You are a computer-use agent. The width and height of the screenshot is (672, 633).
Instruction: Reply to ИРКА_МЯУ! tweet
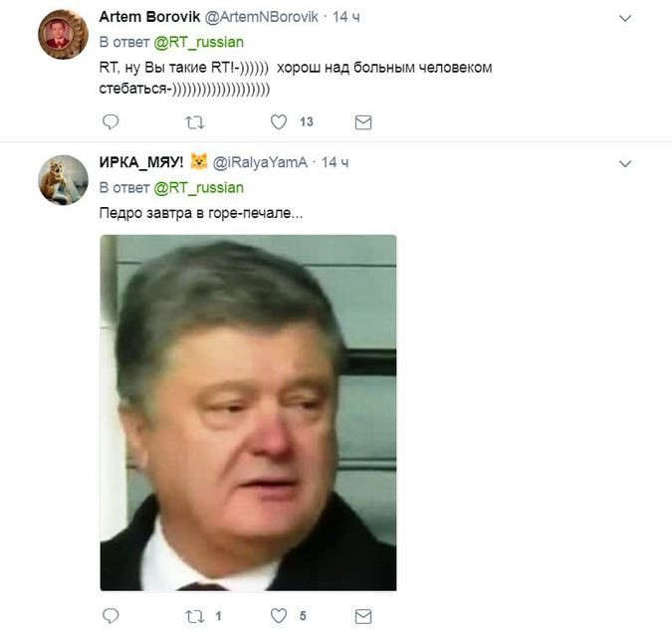tap(111, 616)
